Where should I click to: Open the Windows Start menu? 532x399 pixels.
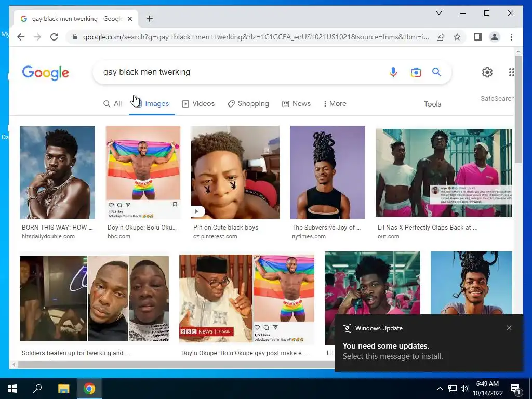pos(12,389)
